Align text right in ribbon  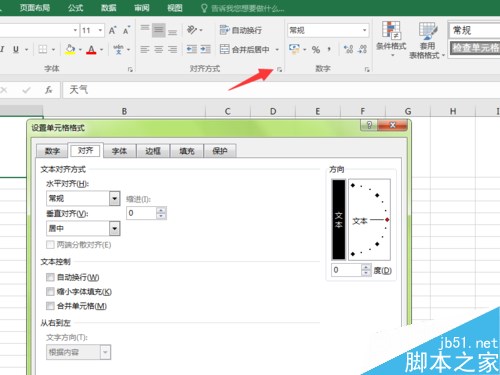(172, 49)
